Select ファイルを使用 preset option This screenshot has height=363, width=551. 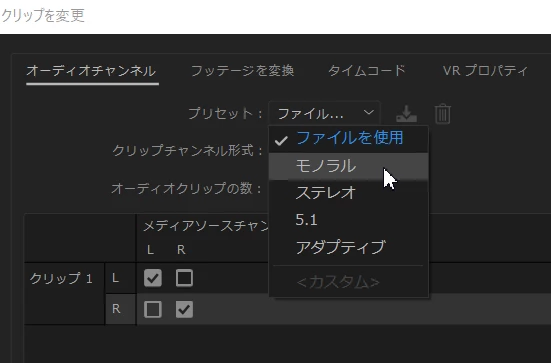349,138
